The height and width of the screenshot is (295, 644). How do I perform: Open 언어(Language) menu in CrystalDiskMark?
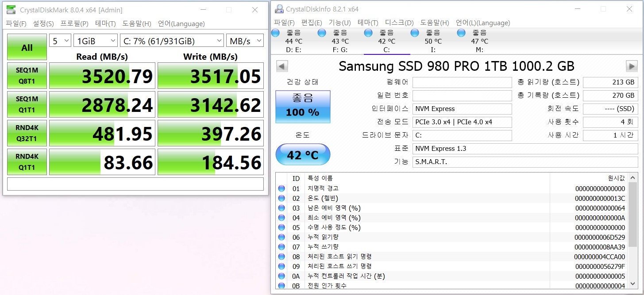pyautogui.click(x=181, y=23)
